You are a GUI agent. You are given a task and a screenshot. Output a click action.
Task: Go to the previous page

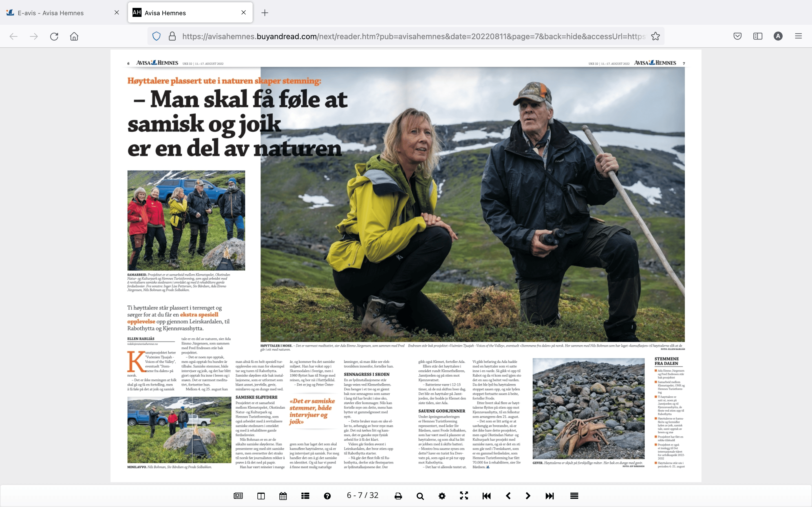(x=508, y=496)
